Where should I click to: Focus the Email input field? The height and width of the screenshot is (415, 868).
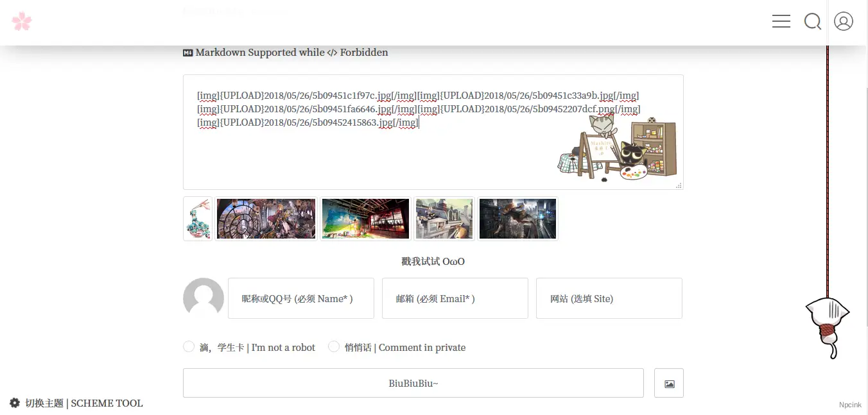click(455, 298)
